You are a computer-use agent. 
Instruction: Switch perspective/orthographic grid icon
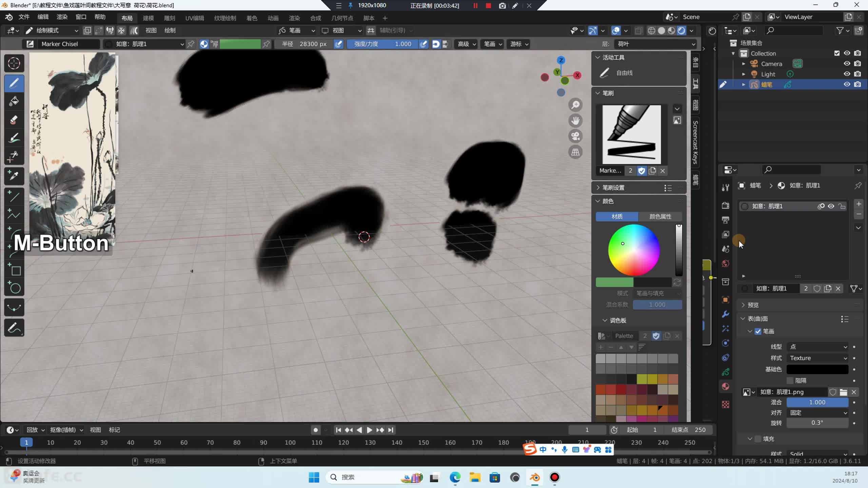tap(575, 152)
